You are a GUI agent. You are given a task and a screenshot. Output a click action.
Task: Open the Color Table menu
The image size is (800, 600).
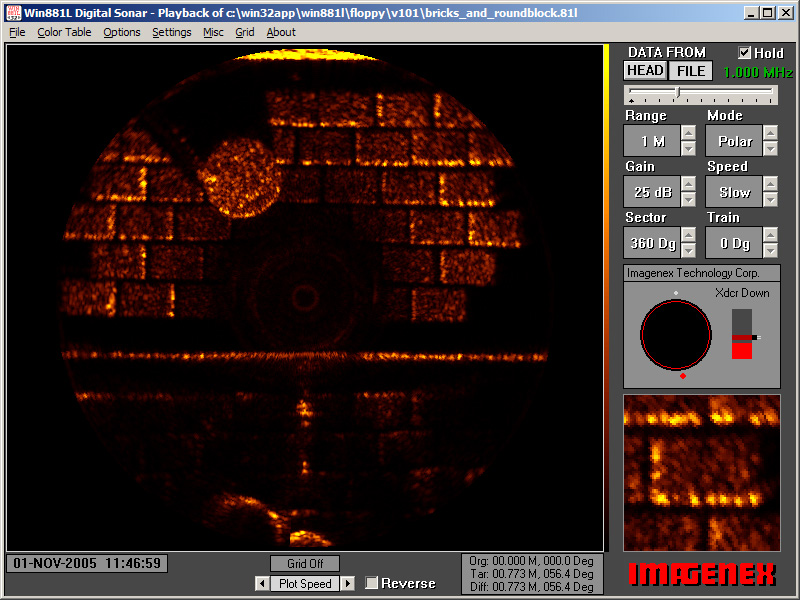pos(63,32)
